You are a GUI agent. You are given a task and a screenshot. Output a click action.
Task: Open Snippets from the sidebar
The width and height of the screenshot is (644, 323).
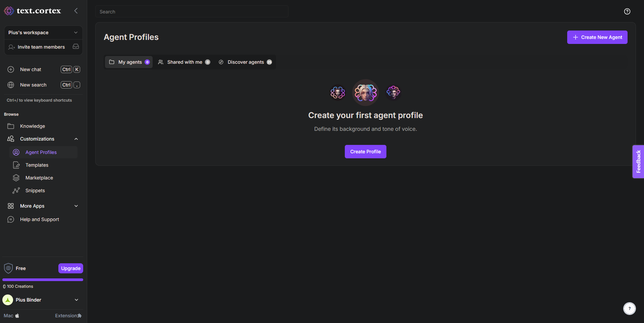35,191
